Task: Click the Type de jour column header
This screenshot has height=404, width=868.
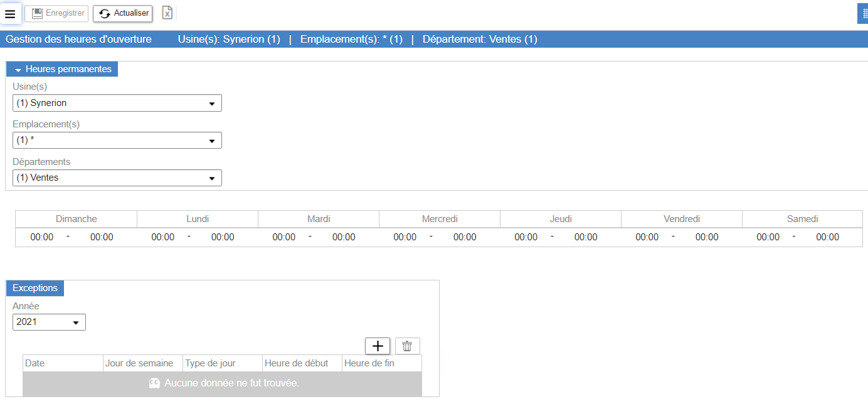Action: 223,363
